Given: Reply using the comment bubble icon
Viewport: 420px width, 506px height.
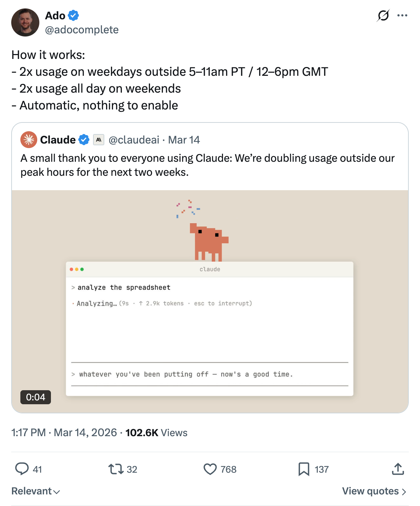Looking at the screenshot, I should [x=22, y=469].
